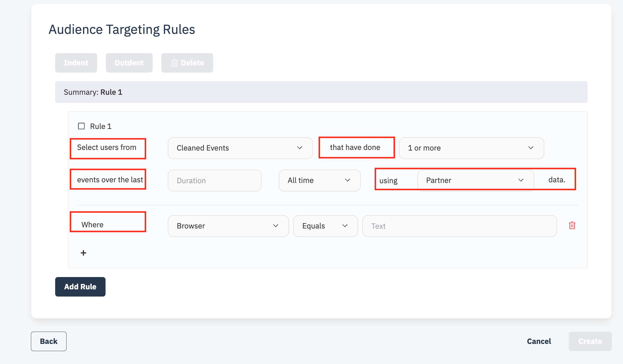The height and width of the screenshot is (364, 623).
Task: Click the Outdent button
Action: 129,63
